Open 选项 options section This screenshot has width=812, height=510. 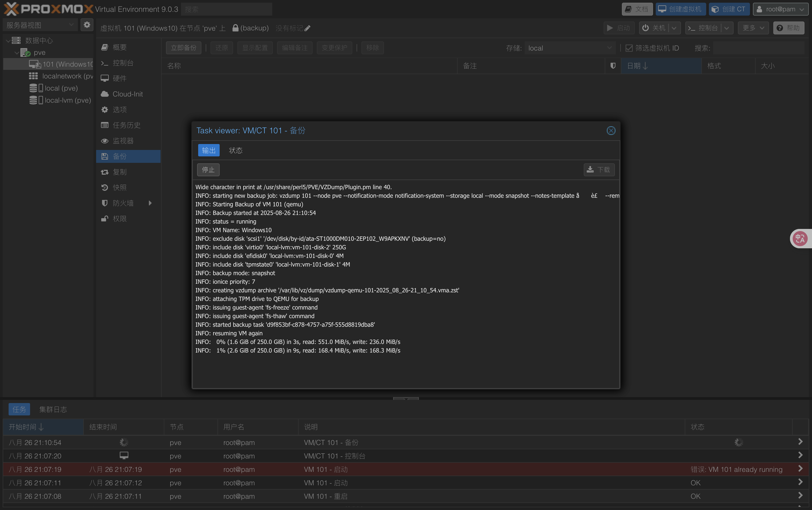(128, 110)
